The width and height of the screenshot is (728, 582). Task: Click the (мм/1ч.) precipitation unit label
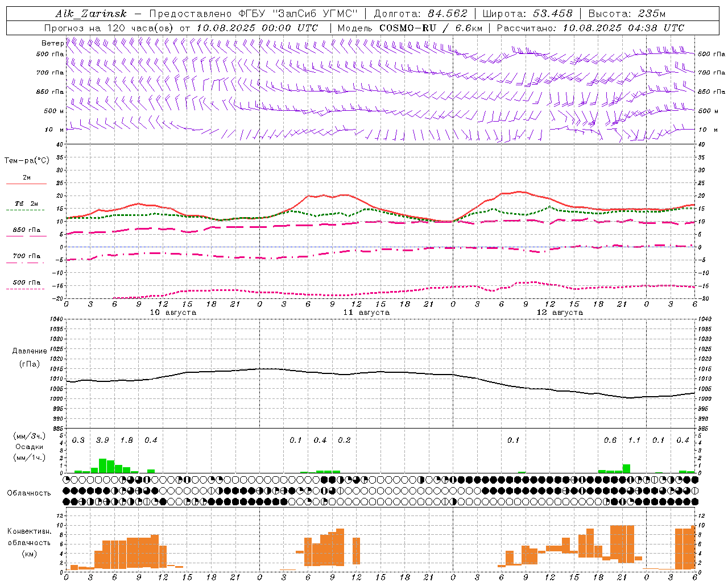pos(29,458)
